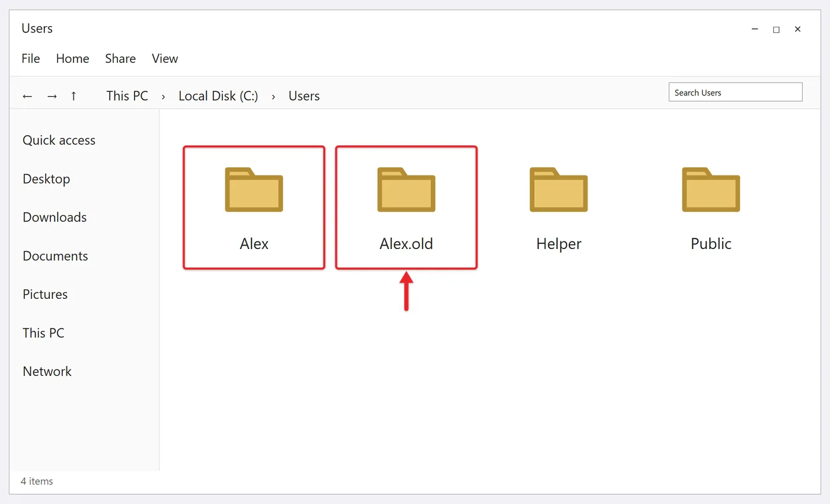830x504 pixels.
Task: Select This PC in the navigation pane
Action: tap(43, 333)
